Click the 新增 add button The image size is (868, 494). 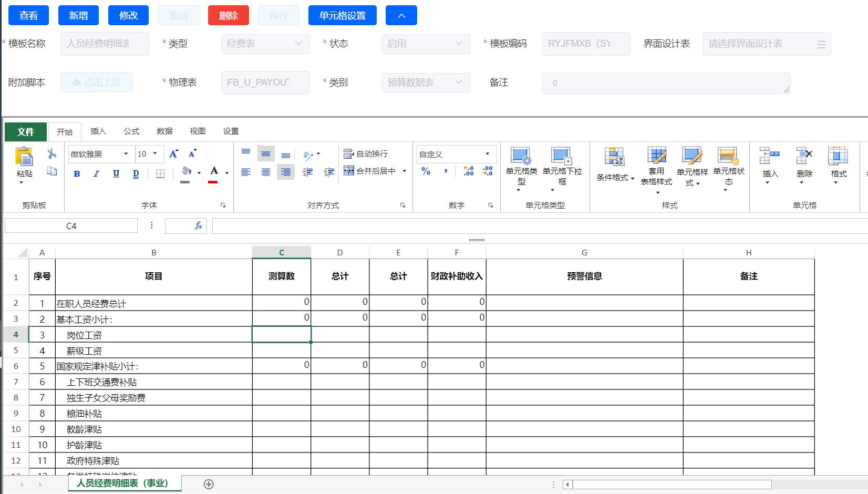[x=78, y=15]
